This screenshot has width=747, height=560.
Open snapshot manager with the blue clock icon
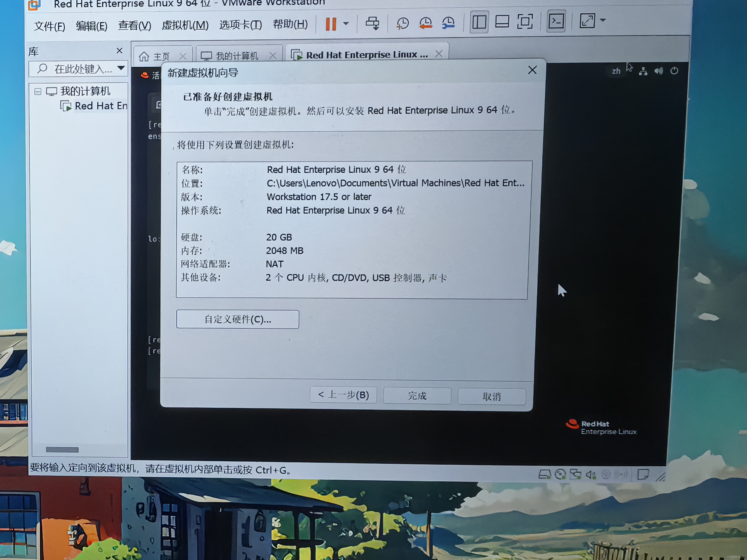(x=449, y=23)
